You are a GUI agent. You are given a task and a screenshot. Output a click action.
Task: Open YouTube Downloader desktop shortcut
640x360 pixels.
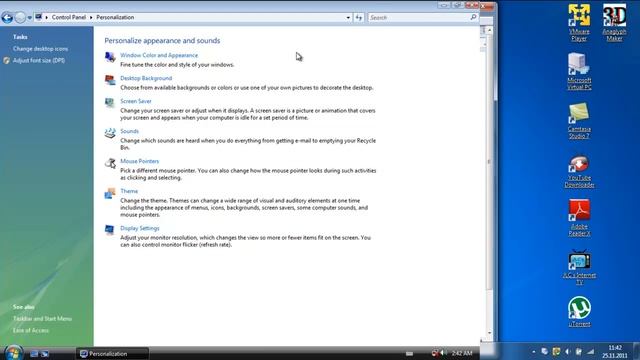pos(579,171)
